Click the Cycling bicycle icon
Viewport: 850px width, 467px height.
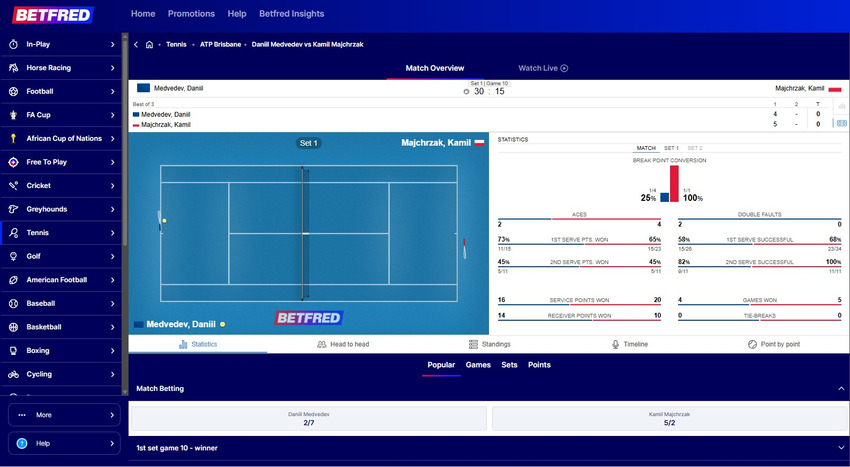(x=14, y=374)
